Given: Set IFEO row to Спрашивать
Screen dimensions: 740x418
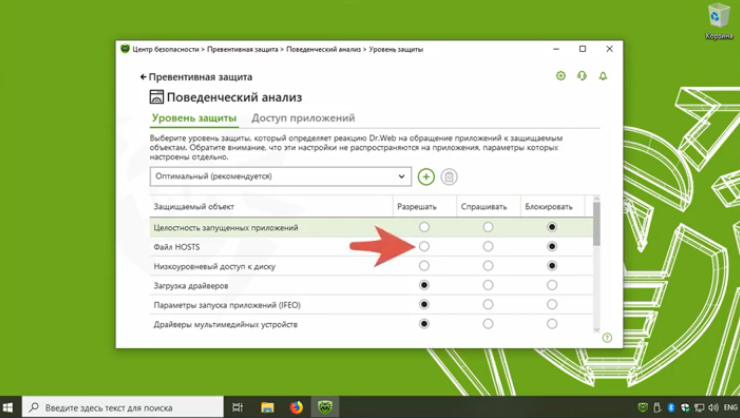Looking at the screenshot, I should pos(488,305).
